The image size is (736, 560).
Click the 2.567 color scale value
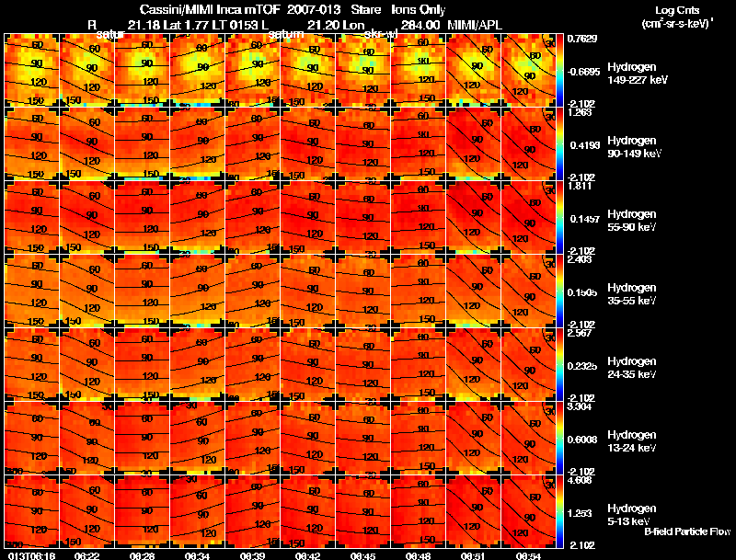tap(580, 334)
